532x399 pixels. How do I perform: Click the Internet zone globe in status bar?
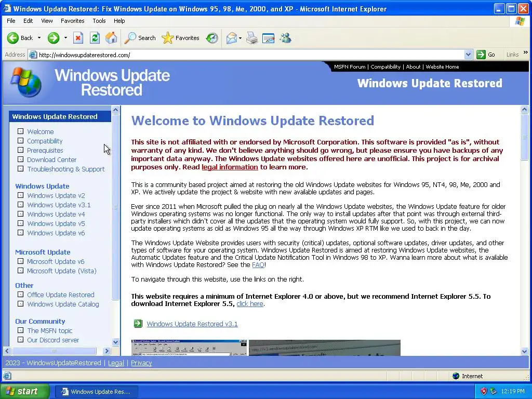pos(456,376)
